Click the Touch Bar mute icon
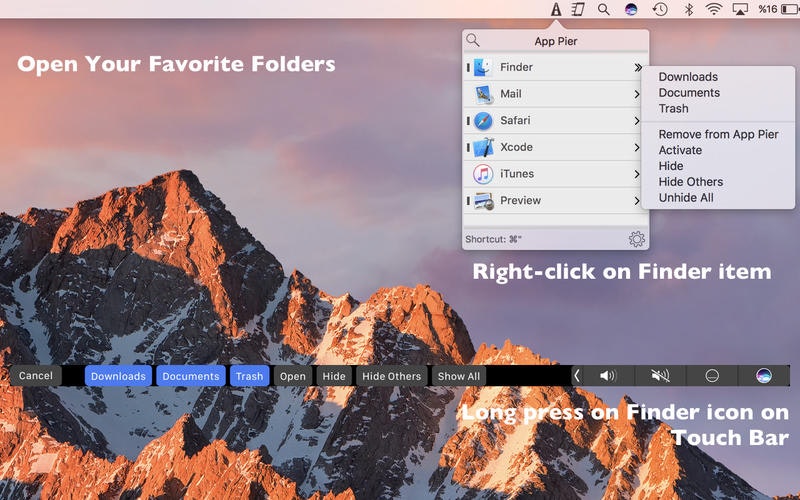This screenshot has height=500, width=800. 660,376
